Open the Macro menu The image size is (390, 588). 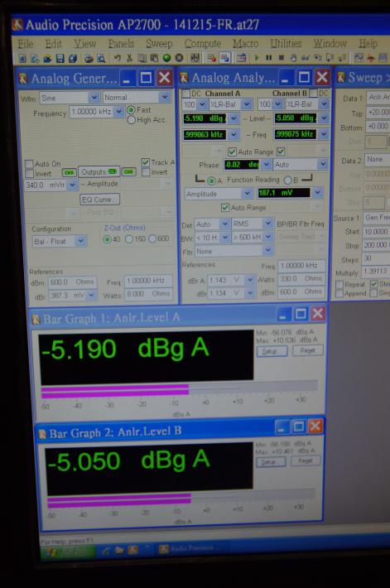point(245,44)
